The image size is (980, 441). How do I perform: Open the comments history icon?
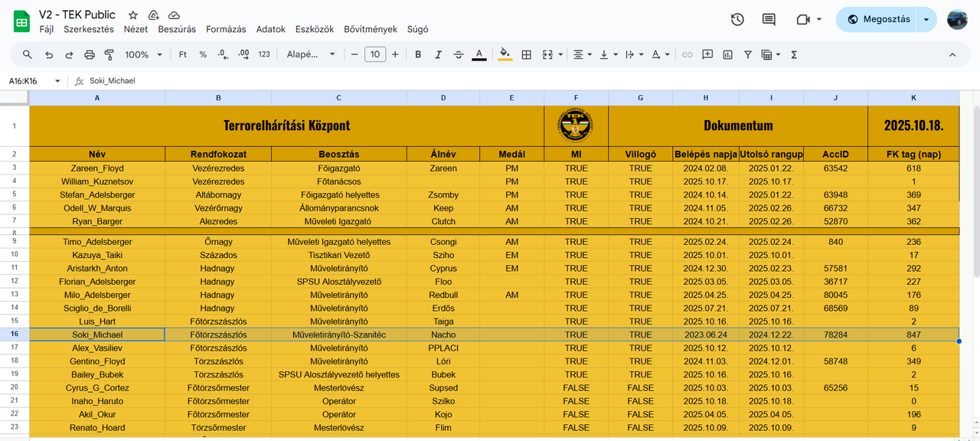click(x=769, y=20)
